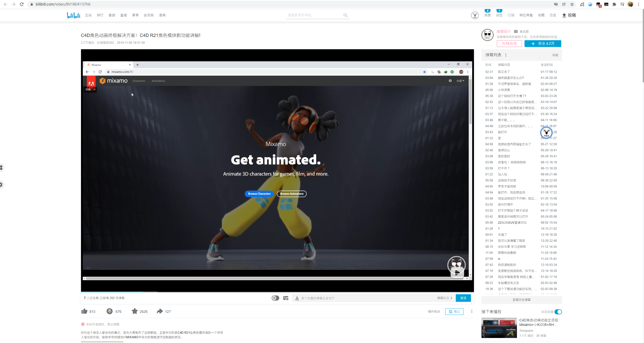The image size is (644, 343).
Task: Open more options beside 笔记 button
Action: pos(472,312)
